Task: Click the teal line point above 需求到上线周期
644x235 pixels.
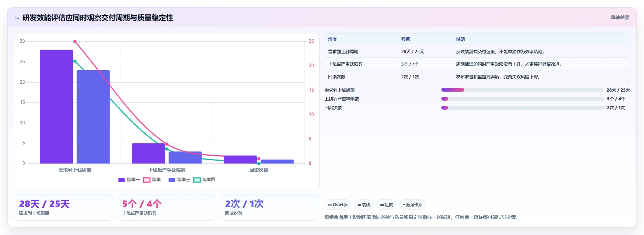Action: pos(75,61)
